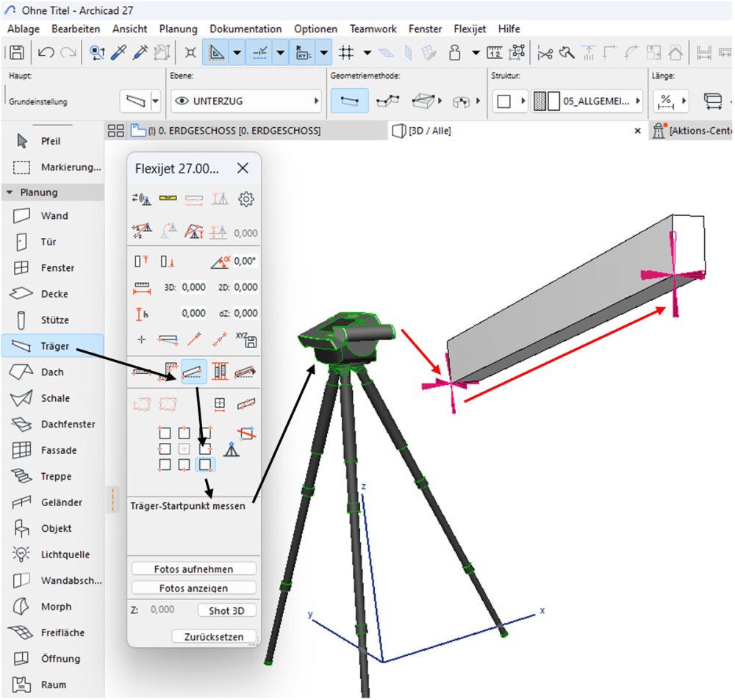Select the Raum tool
Screen dimensions: 735x700
click(52, 685)
